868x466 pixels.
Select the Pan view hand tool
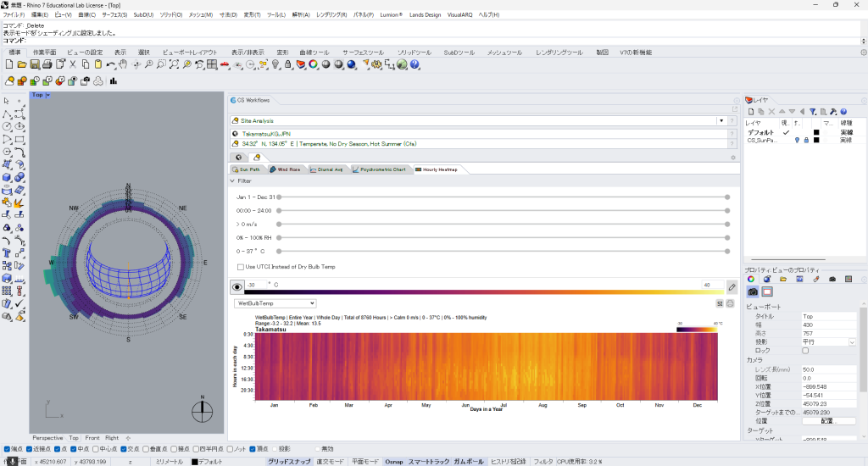click(x=123, y=64)
